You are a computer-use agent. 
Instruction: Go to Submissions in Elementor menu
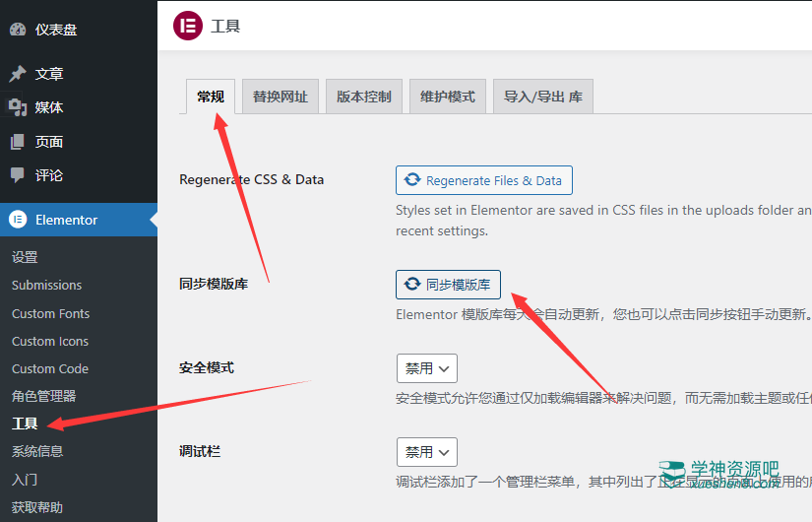[x=46, y=285]
